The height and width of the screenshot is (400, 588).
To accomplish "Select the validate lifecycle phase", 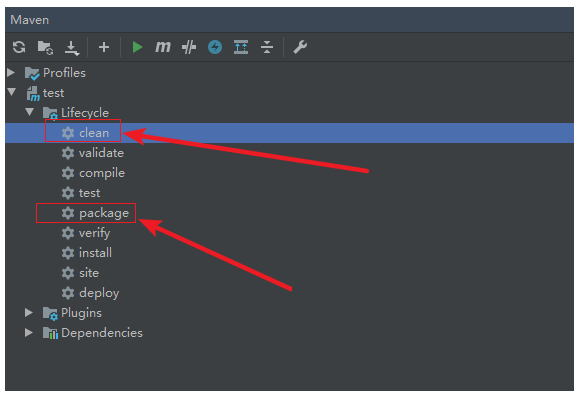I will click(101, 153).
